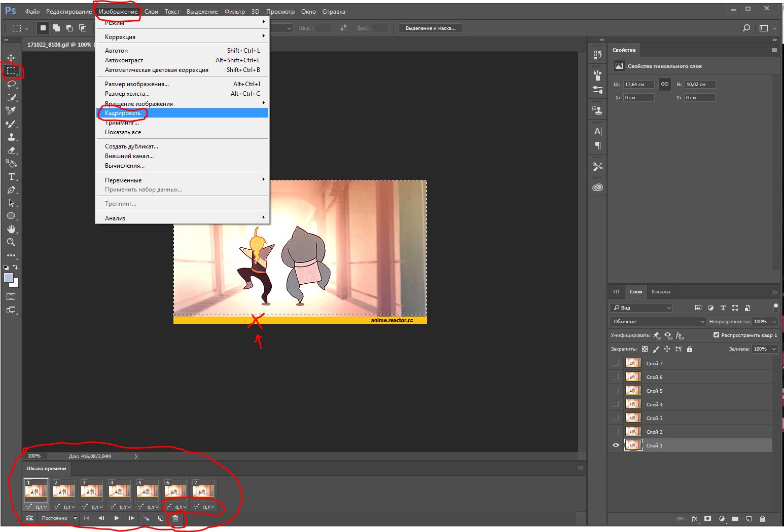Hide layer Слой 1 with eye icon
The height and width of the screenshot is (532, 784).
616,445
